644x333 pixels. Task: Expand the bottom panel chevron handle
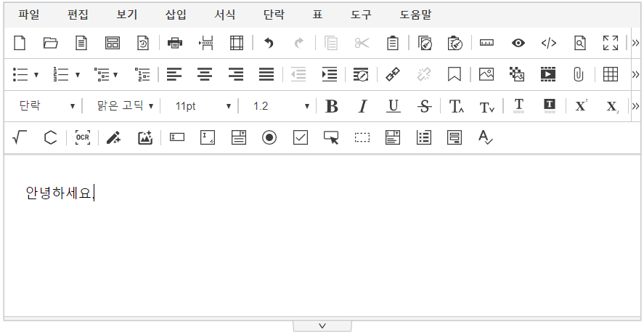pyautogui.click(x=322, y=326)
